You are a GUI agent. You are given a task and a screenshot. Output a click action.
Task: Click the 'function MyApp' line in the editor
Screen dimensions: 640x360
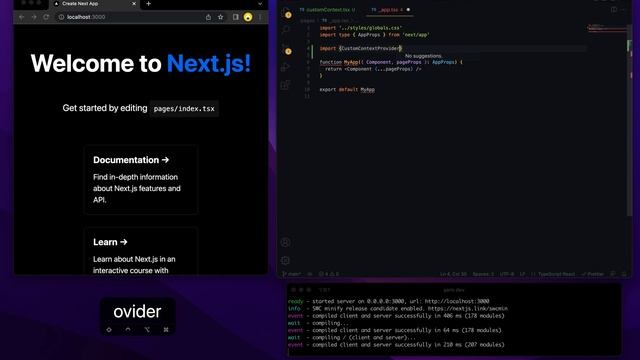tap(391, 62)
